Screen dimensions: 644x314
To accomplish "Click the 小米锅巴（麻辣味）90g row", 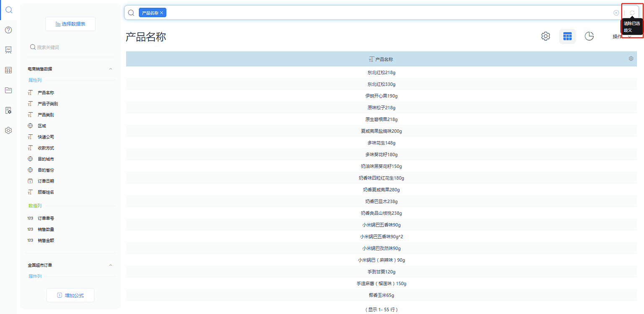I will (x=382, y=260).
